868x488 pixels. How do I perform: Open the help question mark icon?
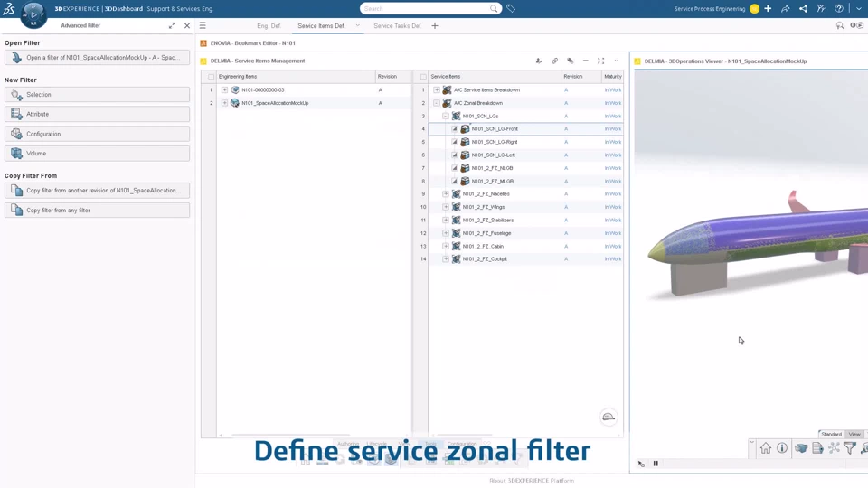point(839,8)
